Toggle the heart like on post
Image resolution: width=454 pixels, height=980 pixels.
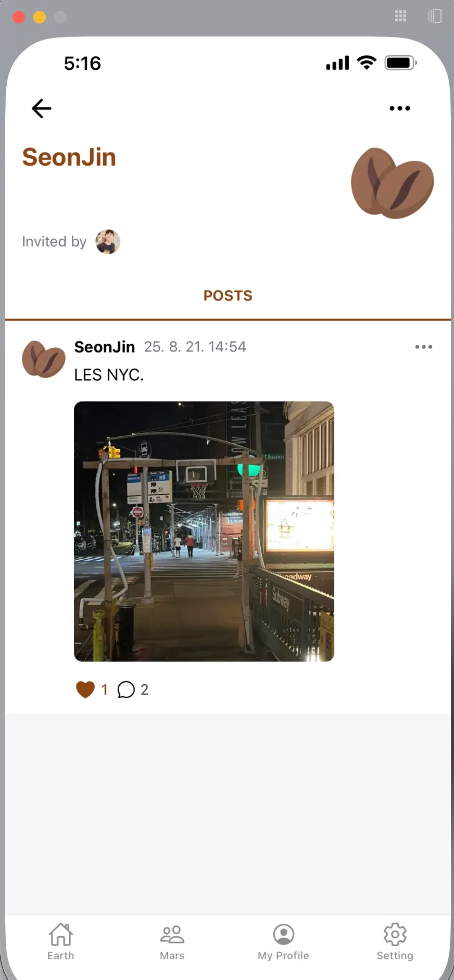point(85,689)
